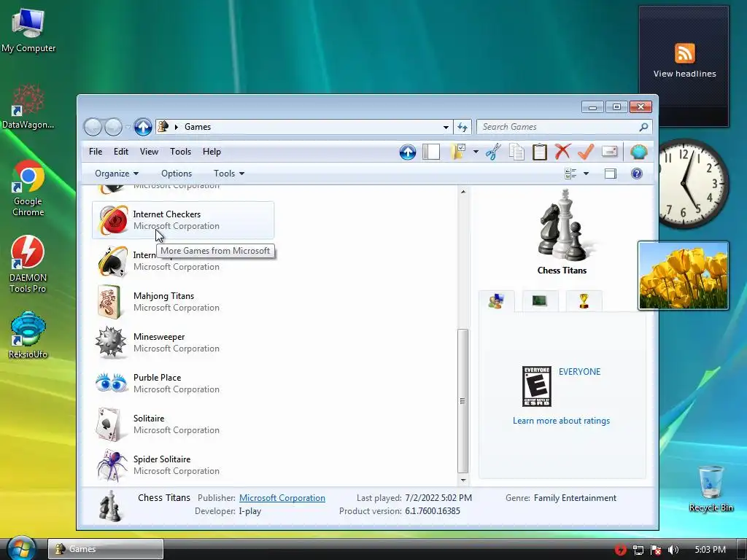Screen dimensions: 747x560
Task: Click the Forward navigation button
Action: click(x=113, y=127)
